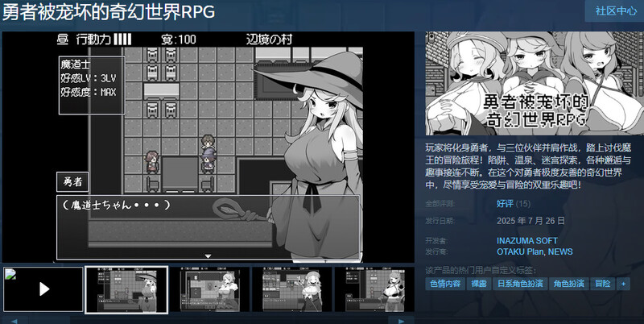Select the witch-hat mage screenshot thumbnail
This screenshot has width=644, height=324.
coord(126,289)
